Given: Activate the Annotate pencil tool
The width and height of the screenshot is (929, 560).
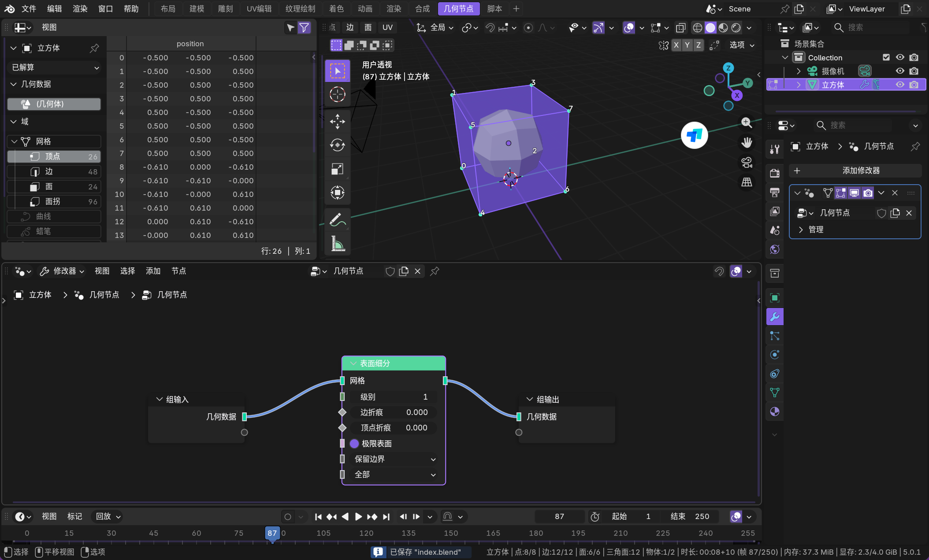Looking at the screenshot, I should 337,219.
